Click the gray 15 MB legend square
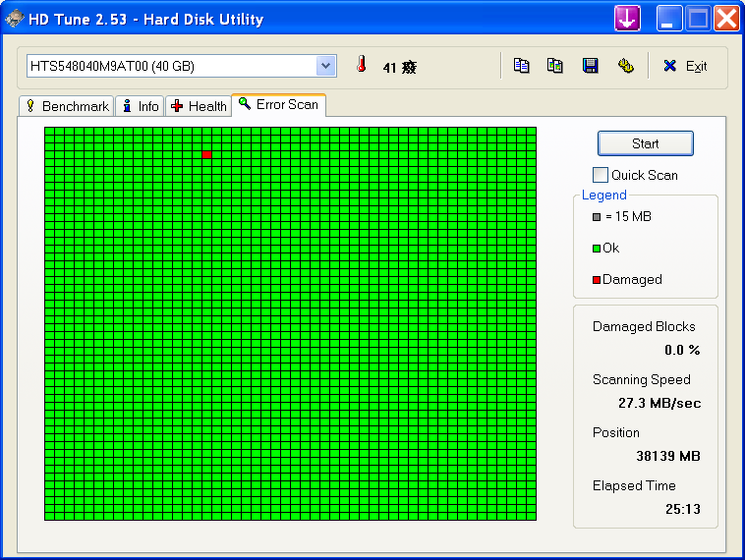745x560 pixels. [x=597, y=217]
